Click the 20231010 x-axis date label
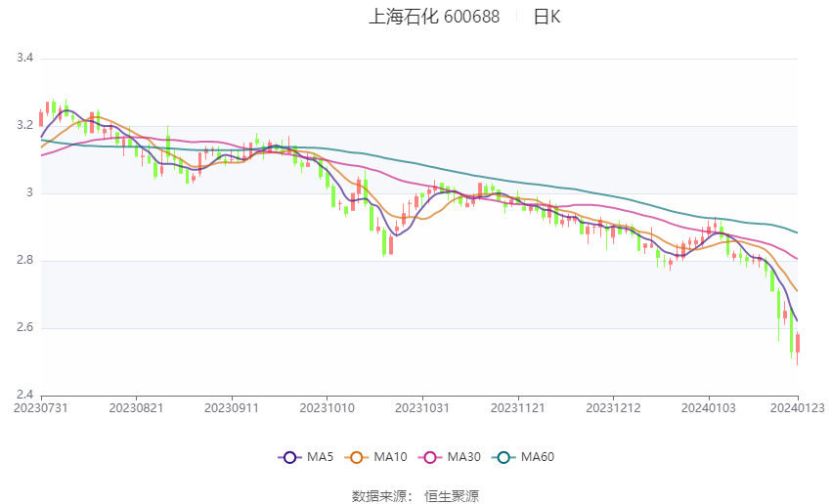Viewport: 831px width, 504px height. pyautogui.click(x=327, y=408)
